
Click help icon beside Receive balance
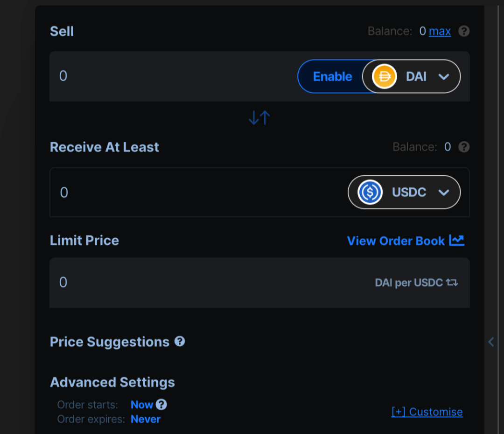click(464, 147)
